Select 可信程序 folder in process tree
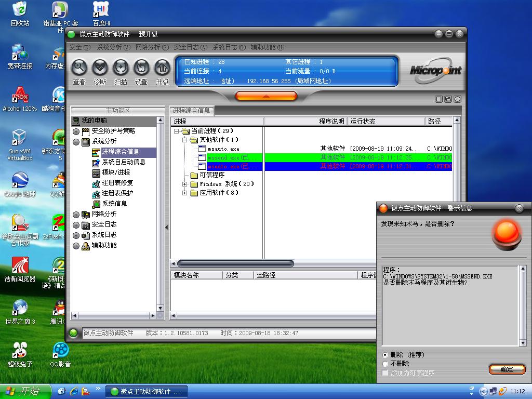532x399 pixels. [208, 175]
